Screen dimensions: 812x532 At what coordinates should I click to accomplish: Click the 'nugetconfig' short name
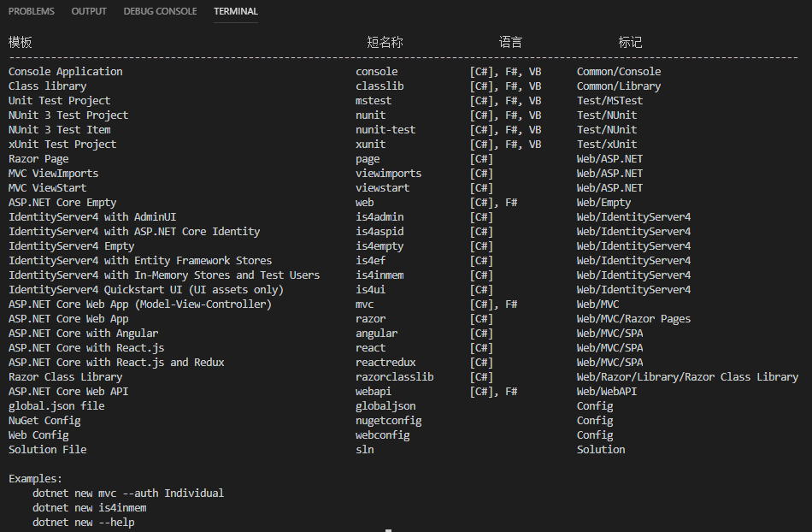point(388,420)
